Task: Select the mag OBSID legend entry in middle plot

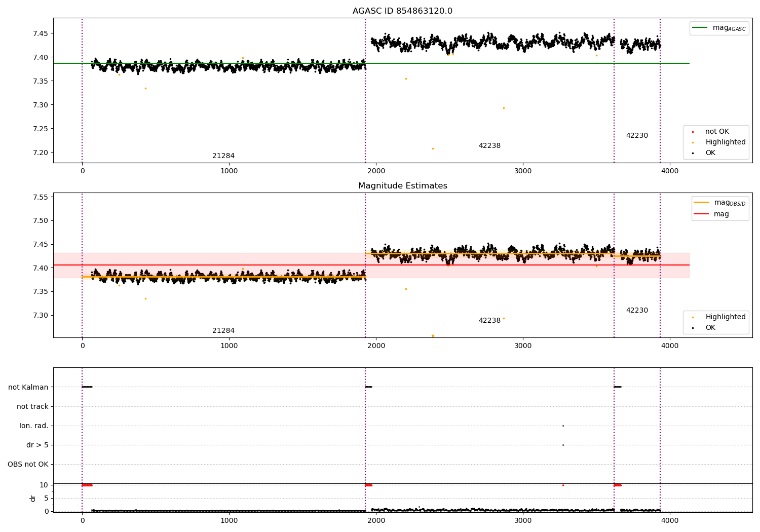Action: coord(719,203)
